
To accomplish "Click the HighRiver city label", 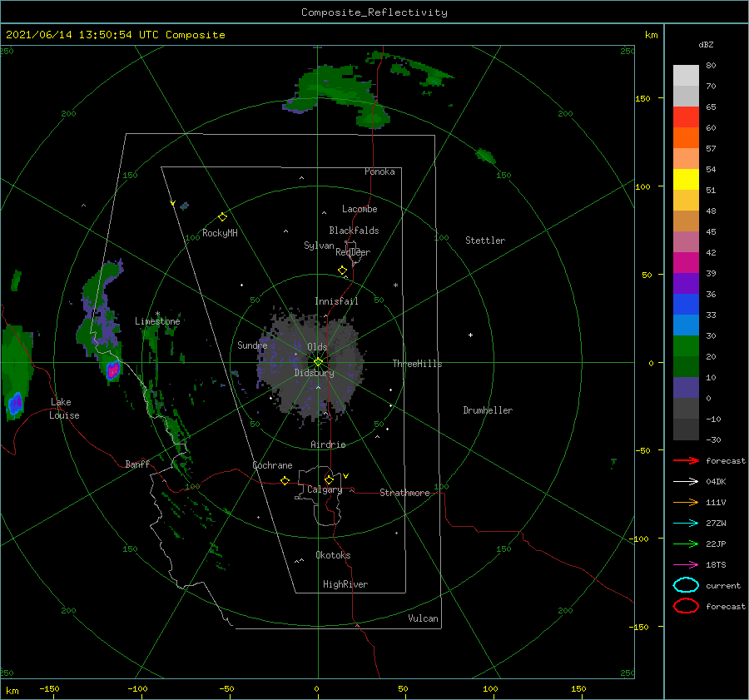I will coord(345,584).
